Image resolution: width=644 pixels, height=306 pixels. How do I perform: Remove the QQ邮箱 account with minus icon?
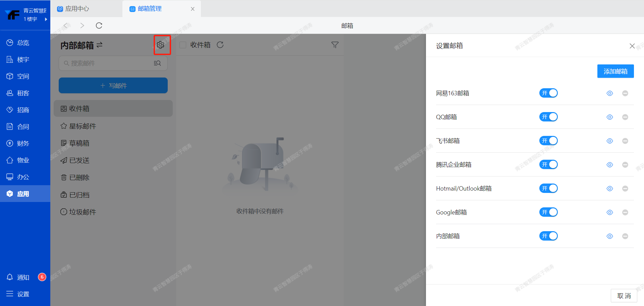point(625,117)
